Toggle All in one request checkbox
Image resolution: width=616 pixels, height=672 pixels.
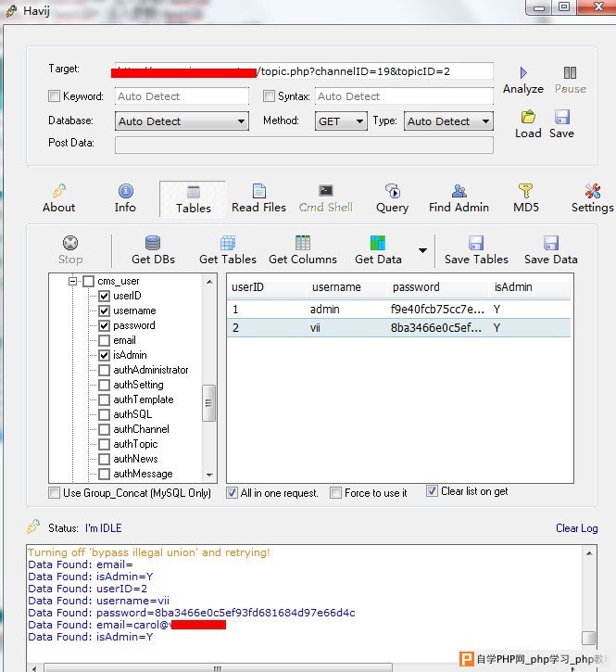coord(232,493)
